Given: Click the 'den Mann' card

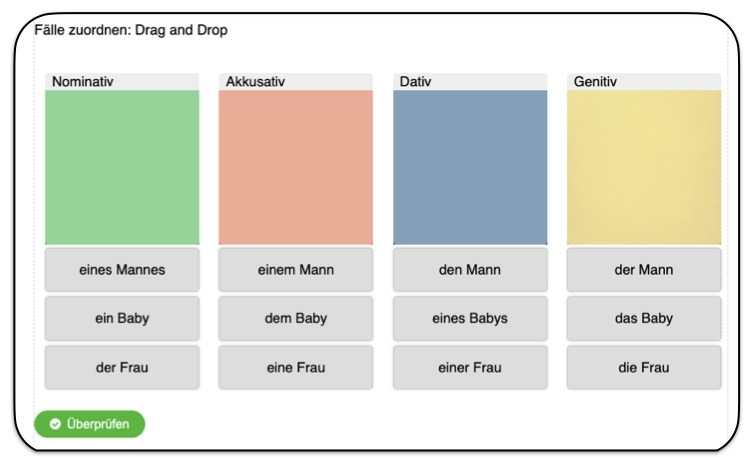Looking at the screenshot, I should click(x=470, y=270).
